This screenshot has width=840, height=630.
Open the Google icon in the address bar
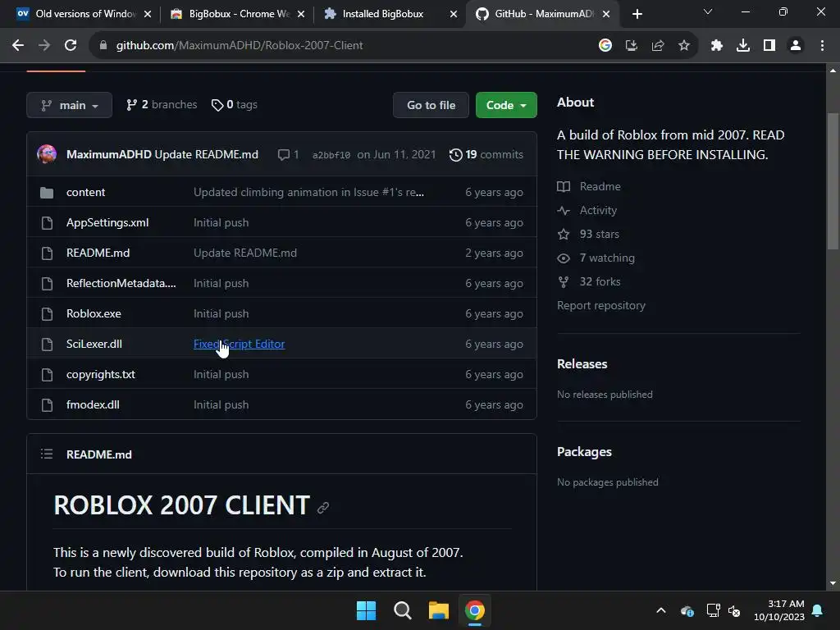[x=605, y=46]
